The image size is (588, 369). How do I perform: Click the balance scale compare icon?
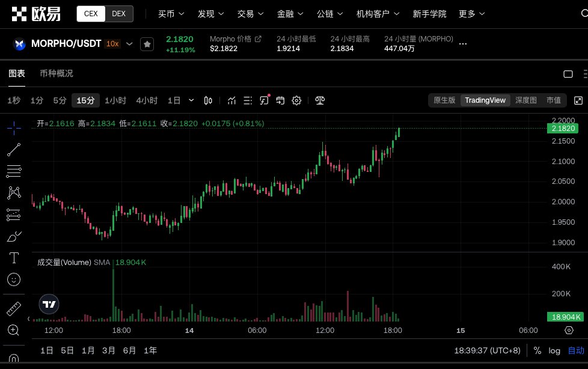tap(320, 100)
